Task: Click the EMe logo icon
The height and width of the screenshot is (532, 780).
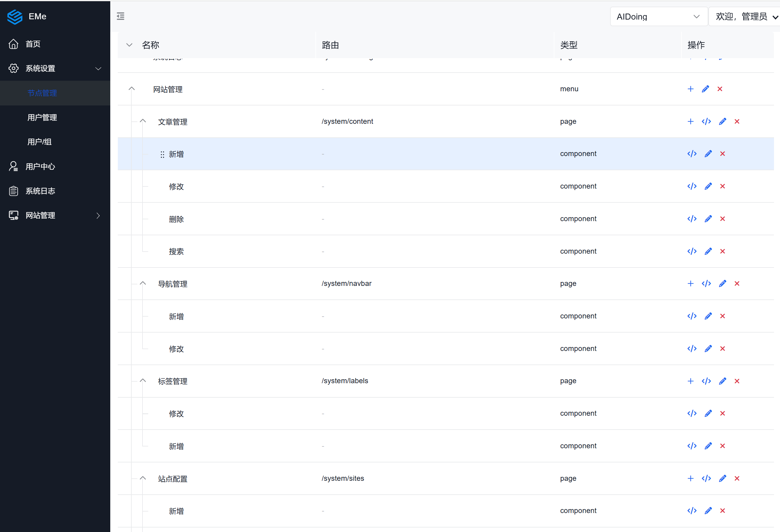Action: click(x=15, y=17)
